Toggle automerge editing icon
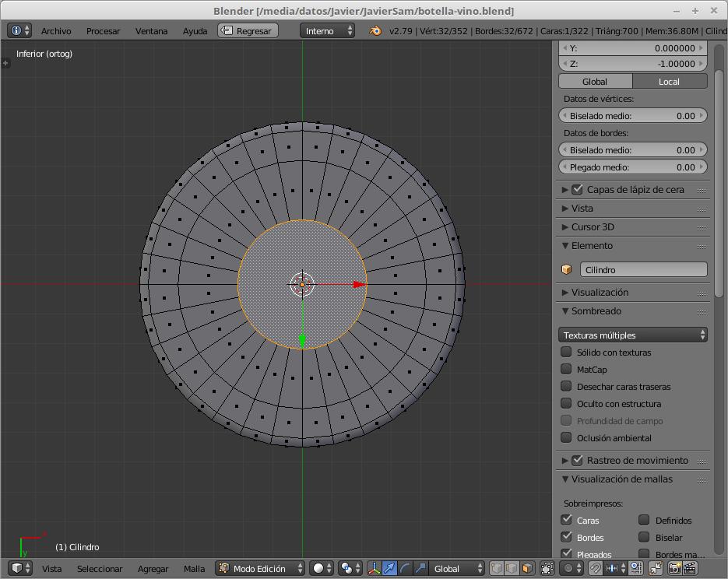The height and width of the screenshot is (579, 728). [x=656, y=568]
